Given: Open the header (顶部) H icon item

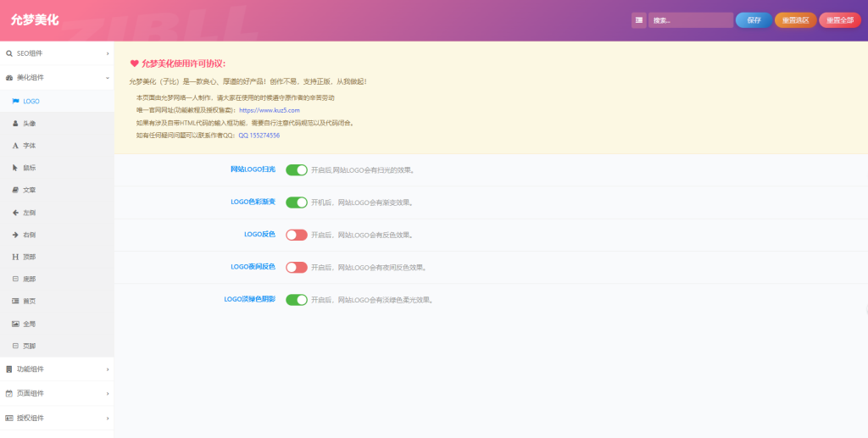Looking at the screenshot, I should pos(15,257).
